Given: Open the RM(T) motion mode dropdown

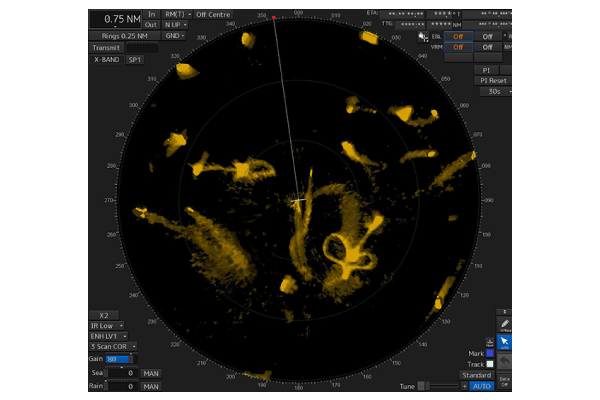Looking at the screenshot, I should click(x=176, y=15).
